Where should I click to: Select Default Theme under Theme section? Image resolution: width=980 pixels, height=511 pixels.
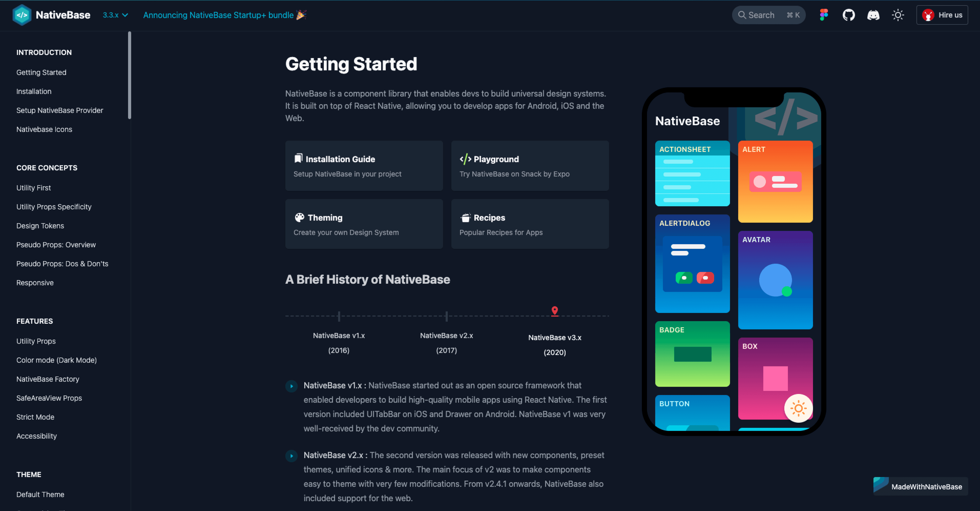pyautogui.click(x=40, y=494)
